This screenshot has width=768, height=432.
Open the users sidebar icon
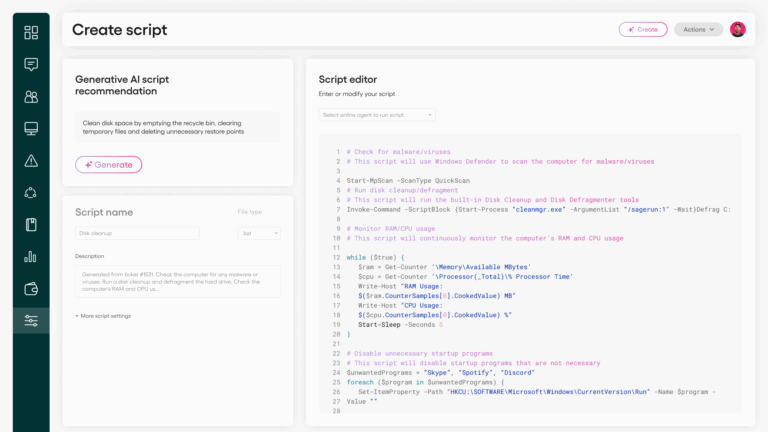tap(31, 96)
